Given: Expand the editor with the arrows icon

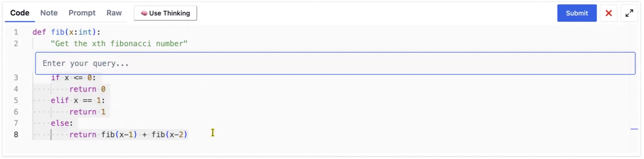Looking at the screenshot, I should [x=629, y=13].
